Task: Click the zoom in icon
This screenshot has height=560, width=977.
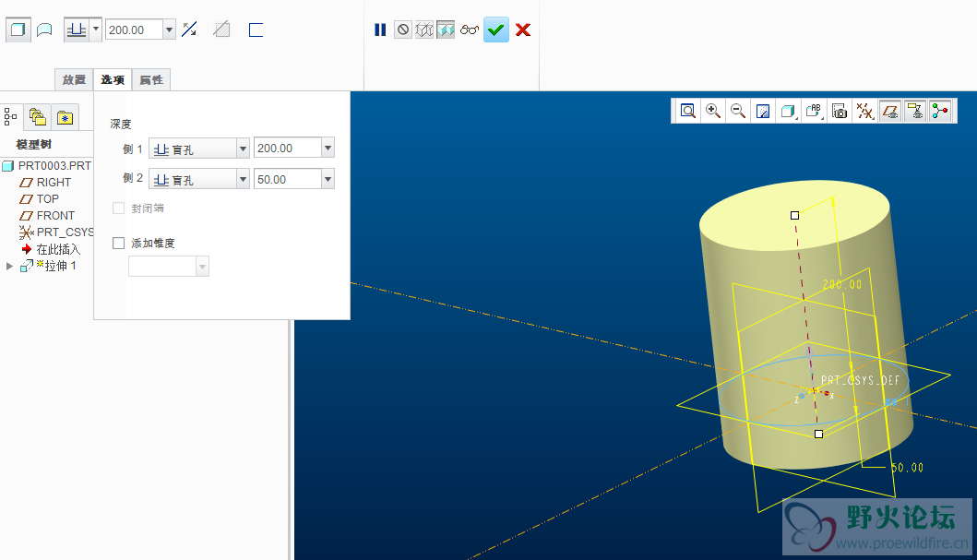Action: coord(713,112)
